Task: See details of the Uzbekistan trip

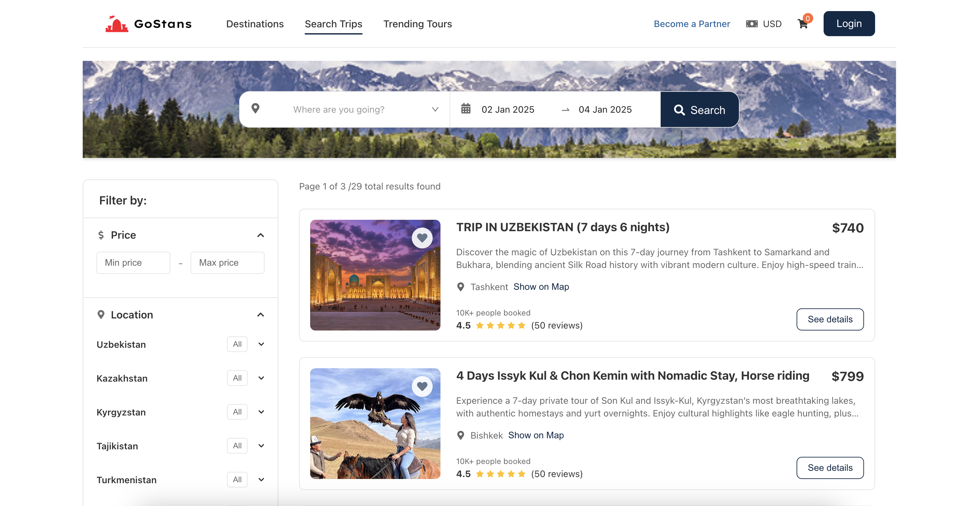Action: 830,319
